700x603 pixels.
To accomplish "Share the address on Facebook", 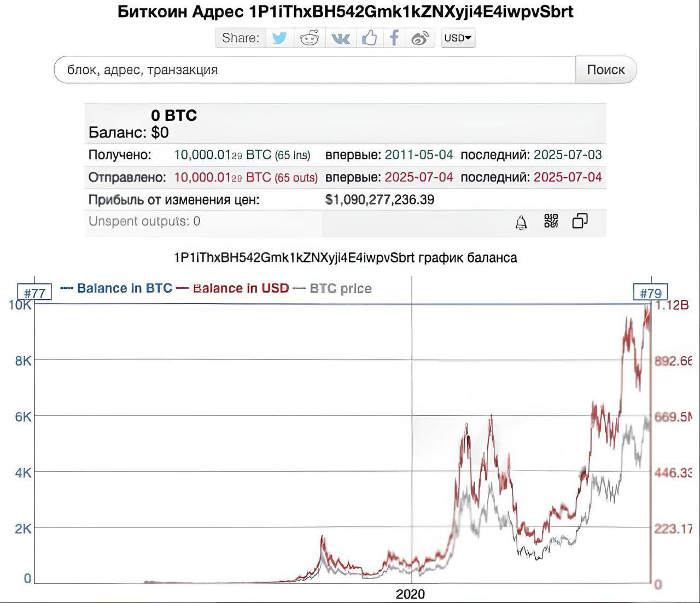I will point(394,38).
